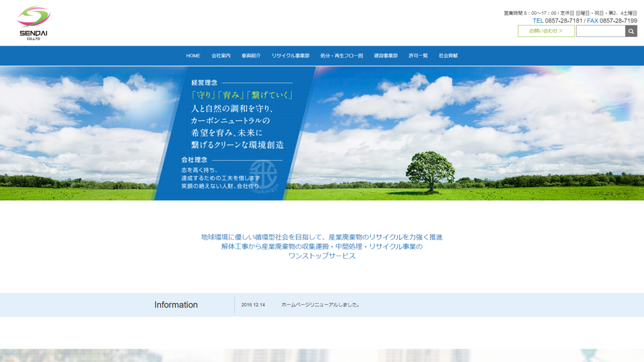Open the 会社案内 menu item
Image resolution: width=644 pixels, height=362 pixels.
click(221, 56)
